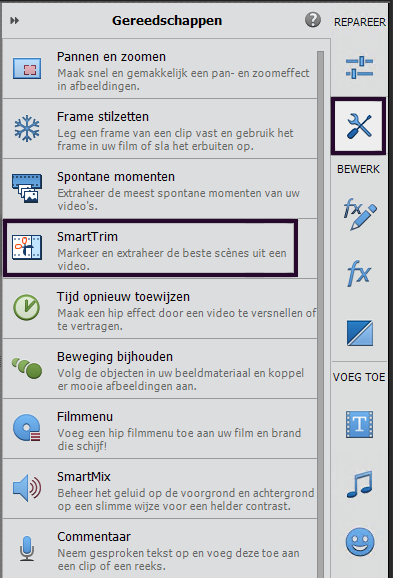Screen dimensions: 393x578
Task: Click the Commentaar microphone icon
Action: click(27, 549)
